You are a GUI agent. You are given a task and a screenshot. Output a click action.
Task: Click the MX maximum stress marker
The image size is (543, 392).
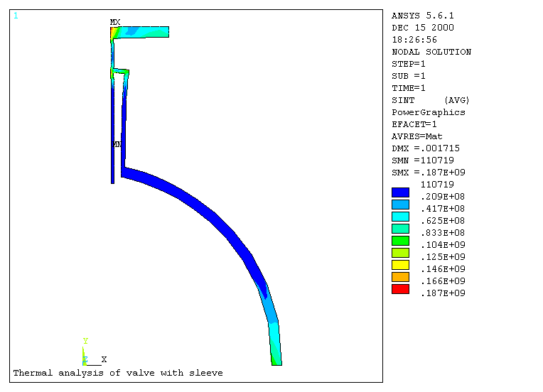click(115, 22)
